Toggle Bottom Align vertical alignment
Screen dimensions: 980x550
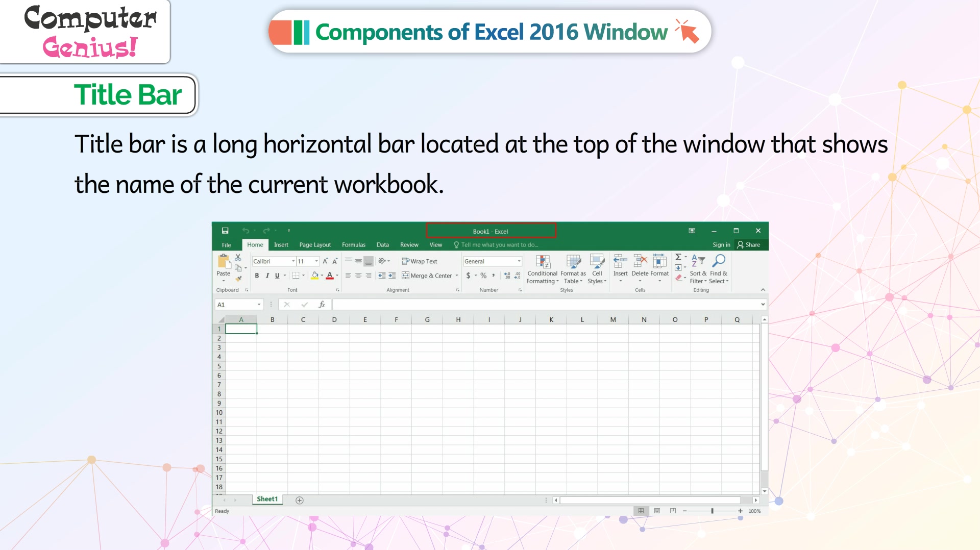click(369, 261)
